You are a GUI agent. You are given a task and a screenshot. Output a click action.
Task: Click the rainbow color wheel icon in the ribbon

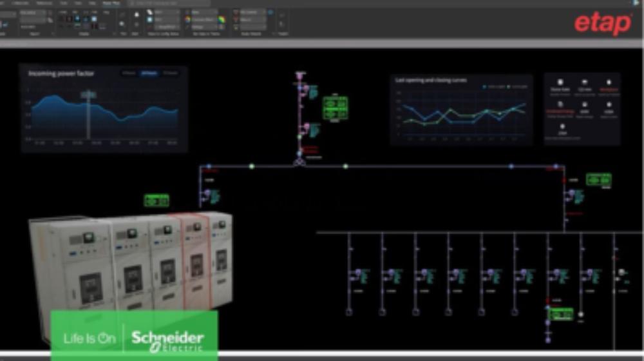pos(222,19)
